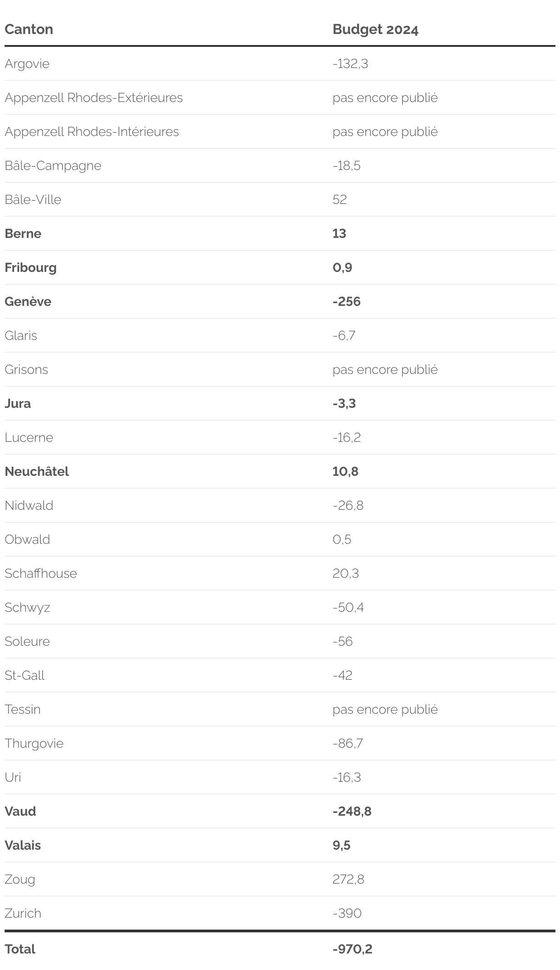Select the Grisons canton name

click(26, 369)
